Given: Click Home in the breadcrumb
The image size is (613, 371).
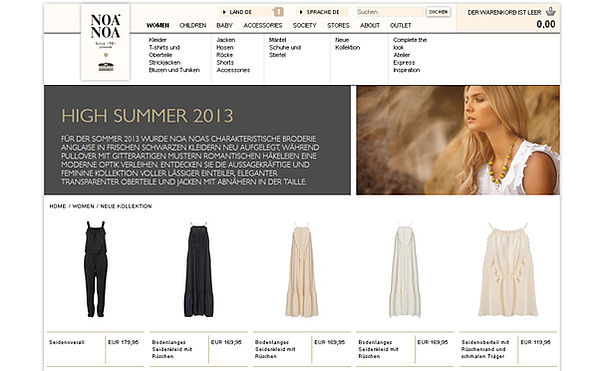Looking at the screenshot, I should click(x=57, y=206).
